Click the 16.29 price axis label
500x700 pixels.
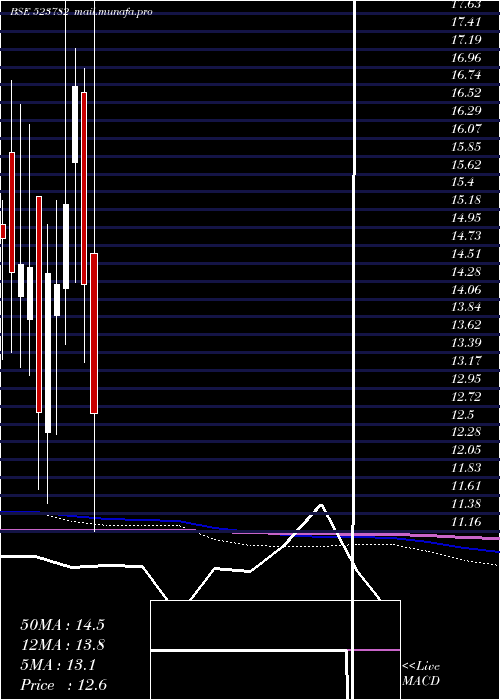pos(466,111)
